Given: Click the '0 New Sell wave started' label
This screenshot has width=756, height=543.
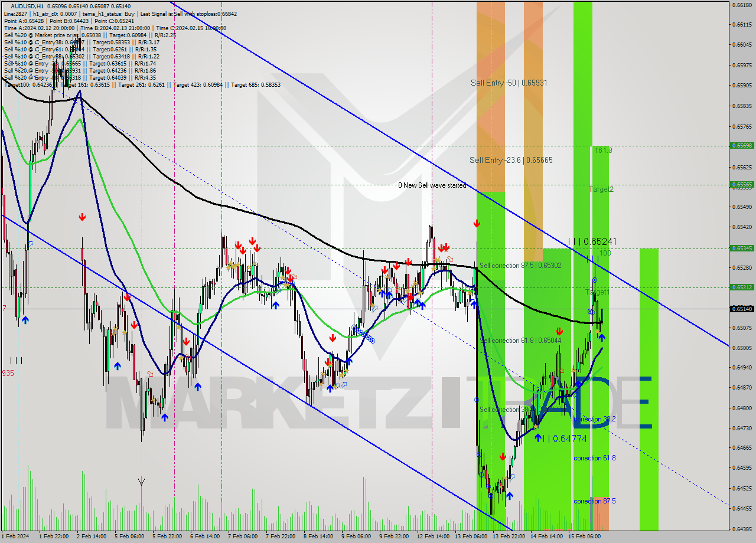Looking at the screenshot, I should pos(432,185).
